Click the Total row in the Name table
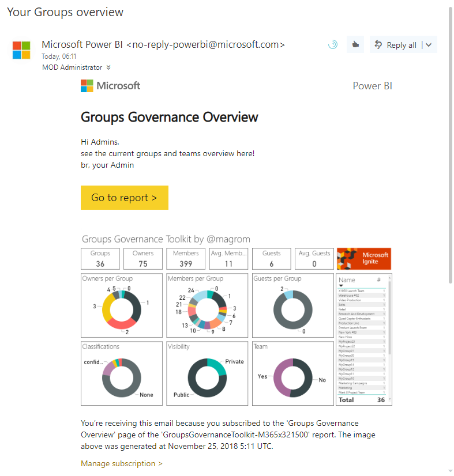 pos(362,399)
